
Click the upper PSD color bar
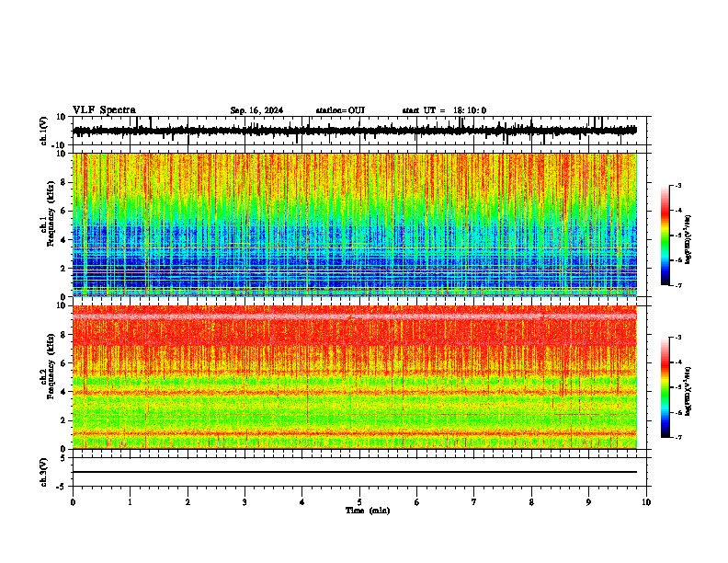tap(665, 236)
